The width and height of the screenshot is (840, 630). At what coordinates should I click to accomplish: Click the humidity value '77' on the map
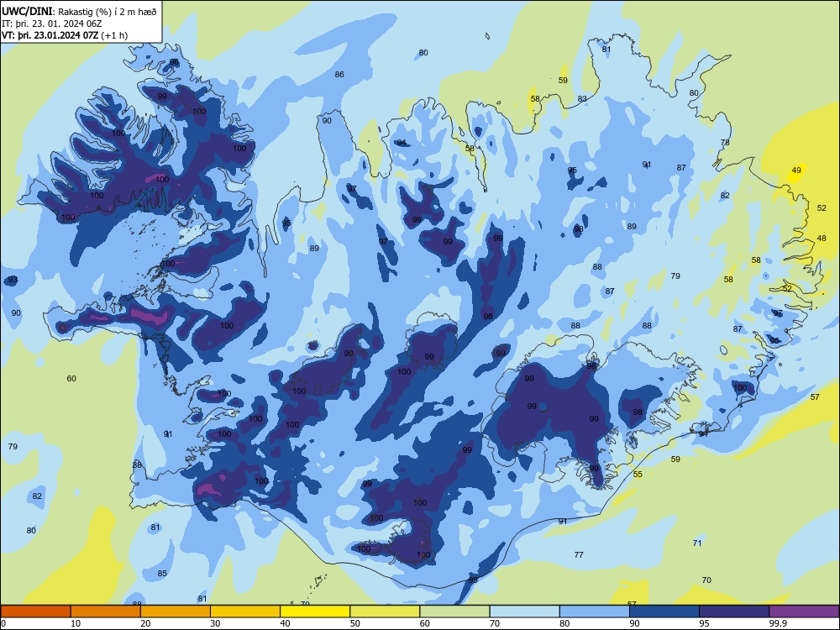(x=579, y=555)
